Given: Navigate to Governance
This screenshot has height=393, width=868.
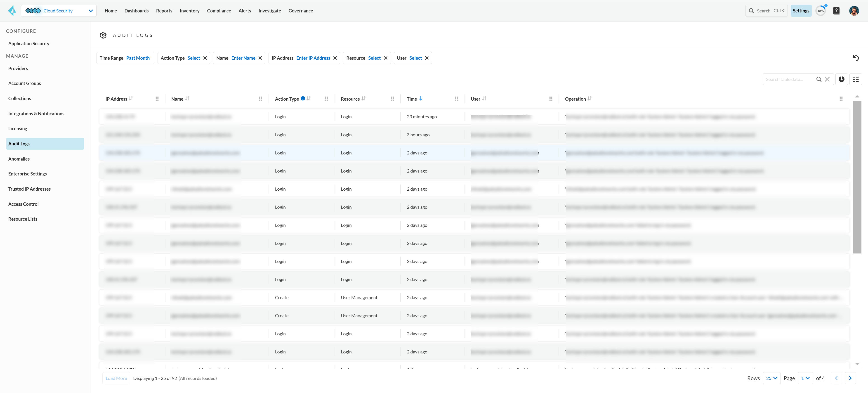Looking at the screenshot, I should coord(301,11).
